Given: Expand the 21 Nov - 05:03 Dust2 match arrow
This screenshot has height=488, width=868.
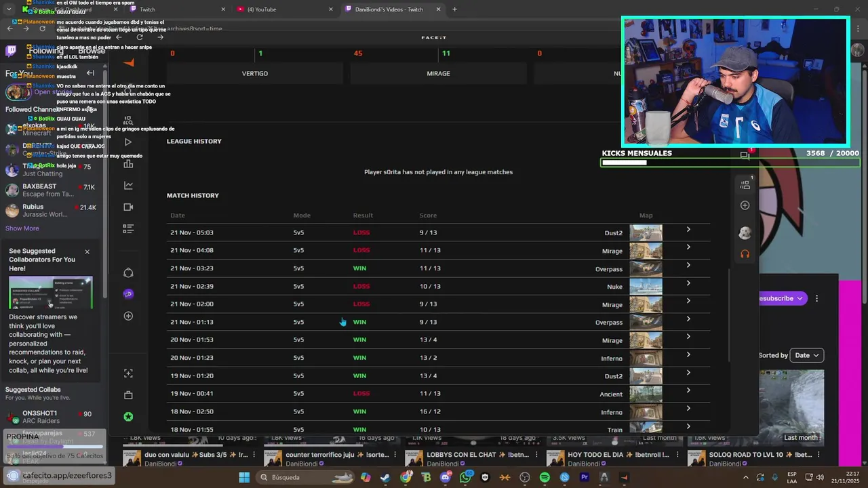Looking at the screenshot, I should (688, 230).
